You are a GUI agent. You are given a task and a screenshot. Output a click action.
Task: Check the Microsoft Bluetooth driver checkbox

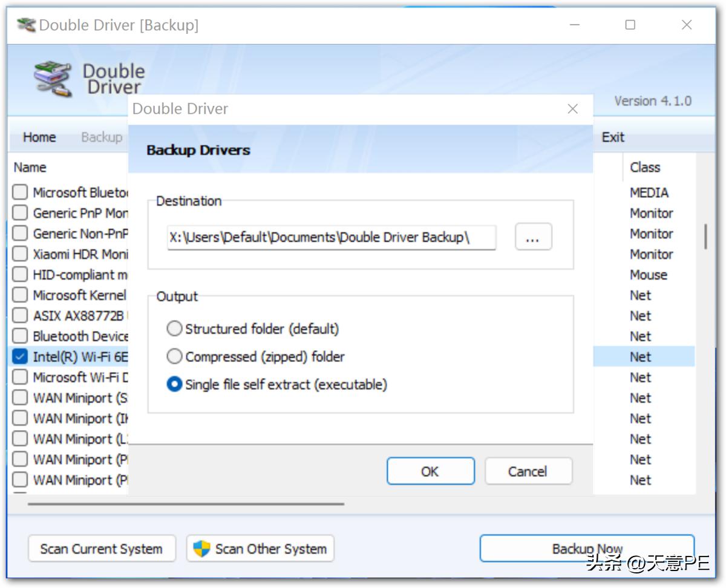point(20,192)
